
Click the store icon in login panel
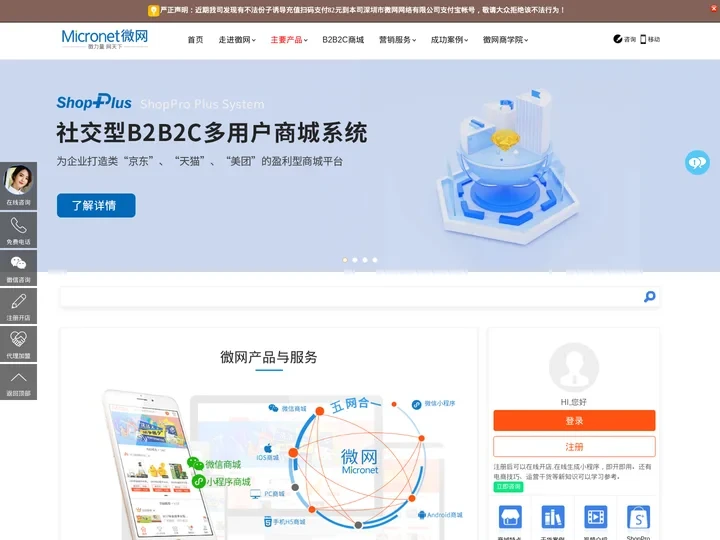click(510, 517)
